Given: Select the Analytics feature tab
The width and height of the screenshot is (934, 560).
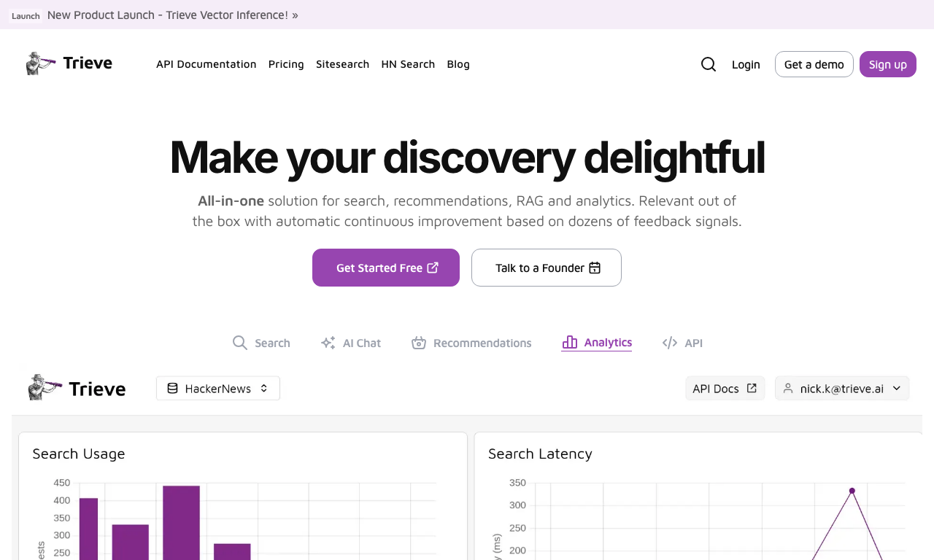Looking at the screenshot, I should coord(597,343).
